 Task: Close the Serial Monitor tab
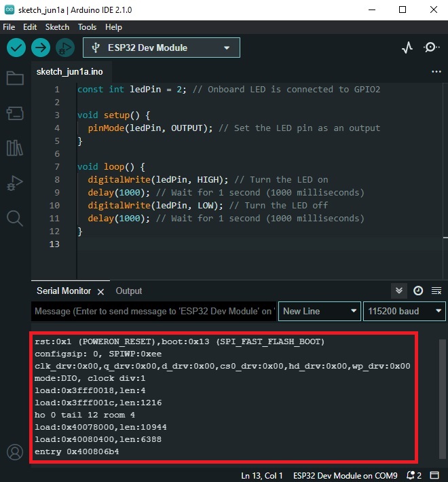pyautogui.click(x=100, y=292)
